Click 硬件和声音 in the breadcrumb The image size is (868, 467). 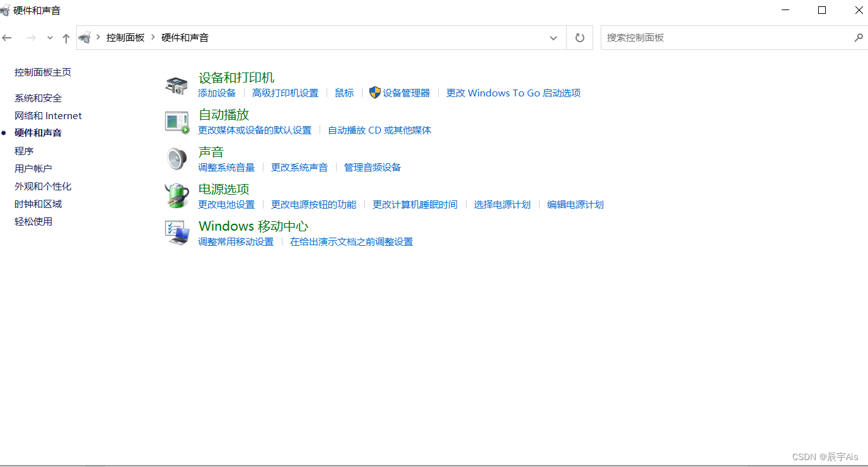185,38
